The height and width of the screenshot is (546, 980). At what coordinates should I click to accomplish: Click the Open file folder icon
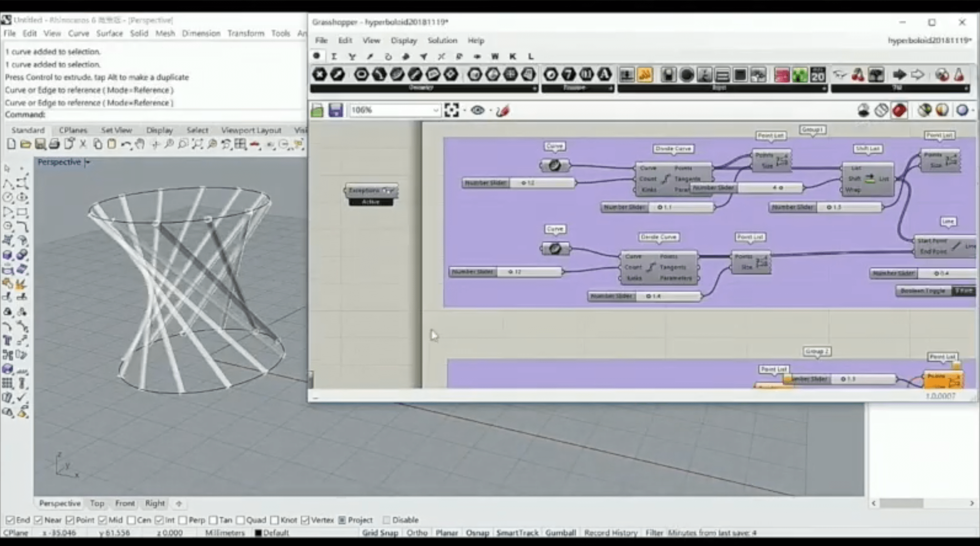[x=25, y=145]
